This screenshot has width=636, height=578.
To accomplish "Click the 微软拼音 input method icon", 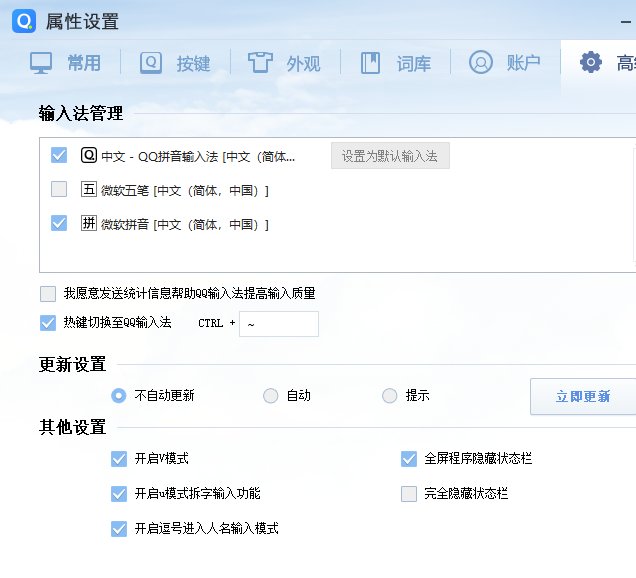I will coord(88,224).
